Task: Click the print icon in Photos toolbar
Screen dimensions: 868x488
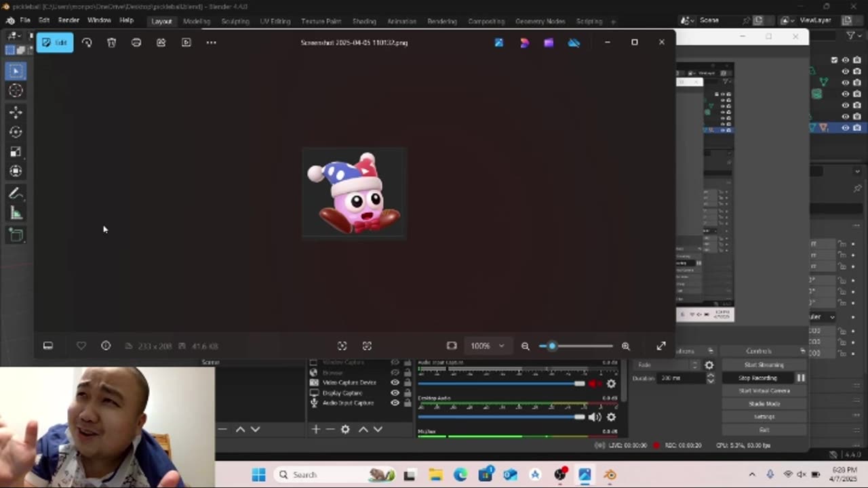Action: point(136,43)
